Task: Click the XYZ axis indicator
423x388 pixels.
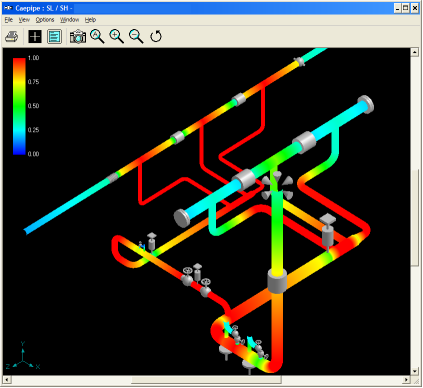Action: pyautogui.click(x=23, y=357)
